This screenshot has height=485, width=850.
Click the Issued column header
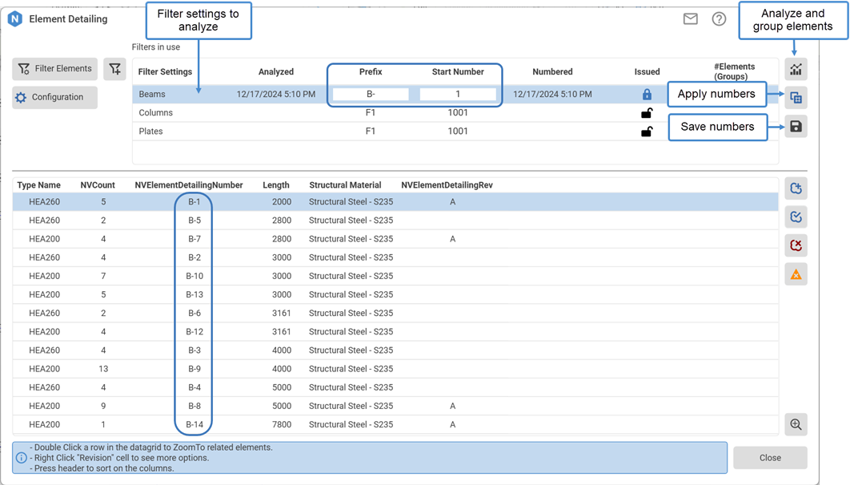tap(647, 72)
